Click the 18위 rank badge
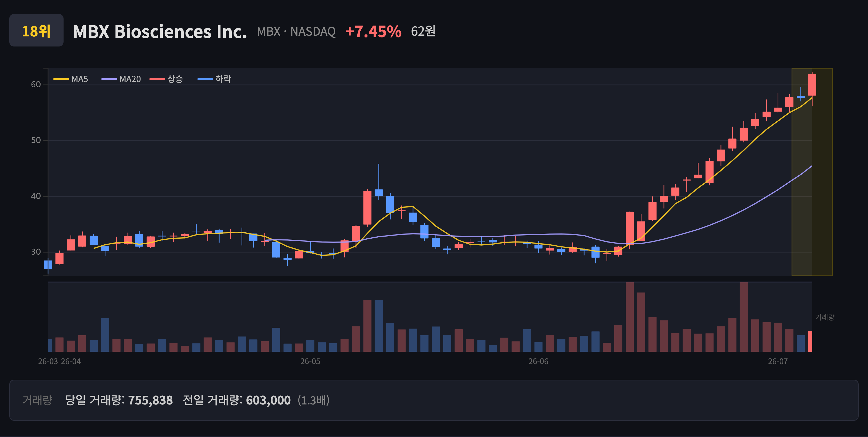Viewport: 868px width, 437px height. tap(36, 30)
